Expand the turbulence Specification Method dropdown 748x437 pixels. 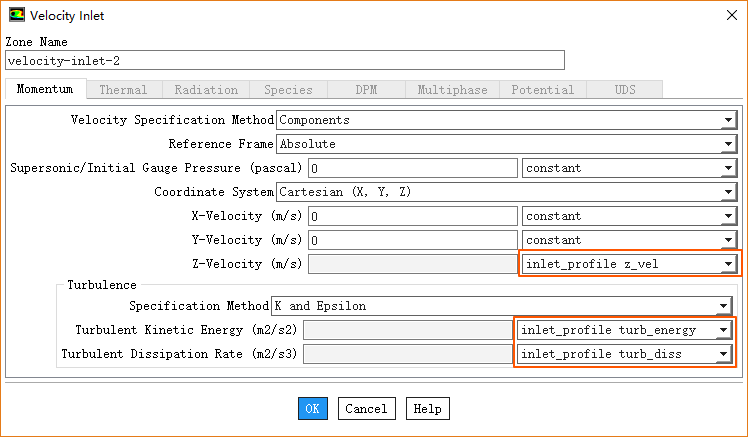(x=502, y=306)
